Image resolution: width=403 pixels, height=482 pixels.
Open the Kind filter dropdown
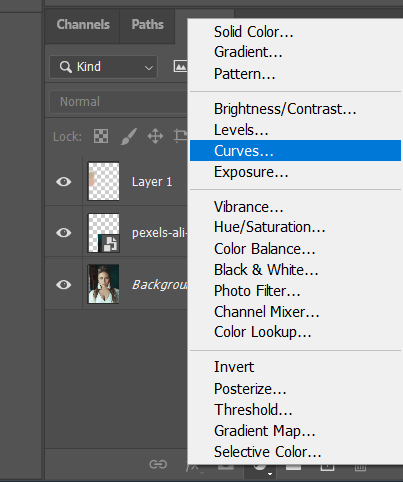103,67
